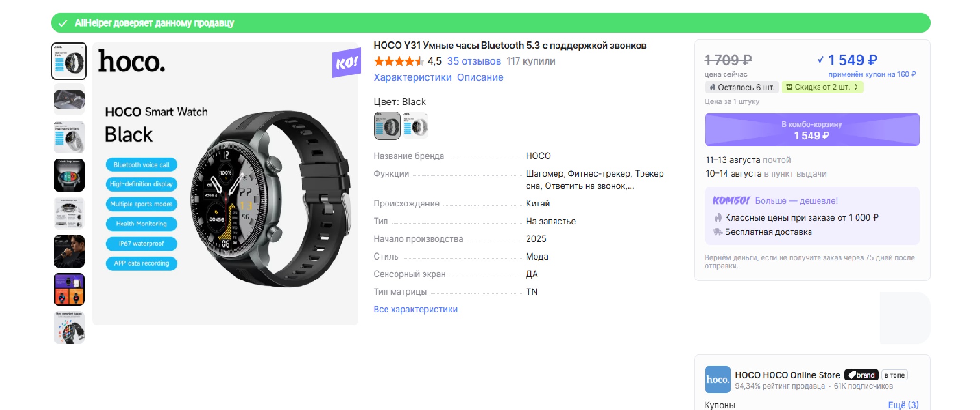Click the КОМБО! logo in promo box

731,200
